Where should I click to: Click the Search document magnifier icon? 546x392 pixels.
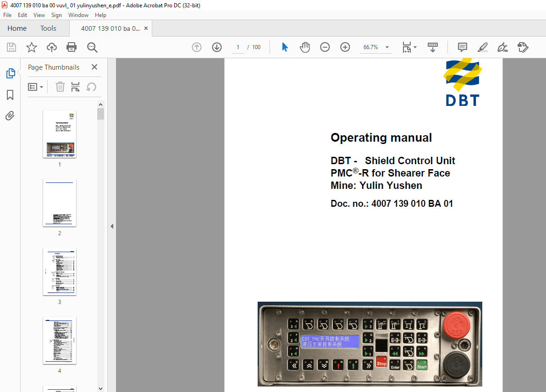[x=92, y=47]
